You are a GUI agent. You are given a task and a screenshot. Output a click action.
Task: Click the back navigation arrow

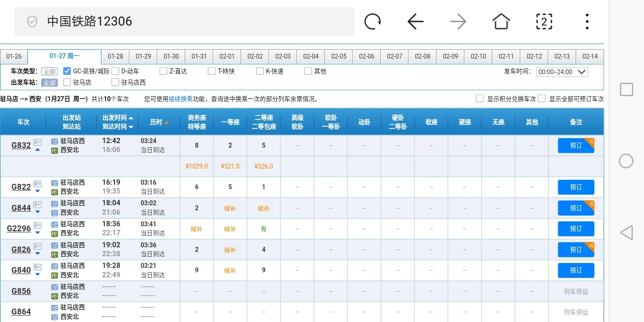[x=415, y=21]
